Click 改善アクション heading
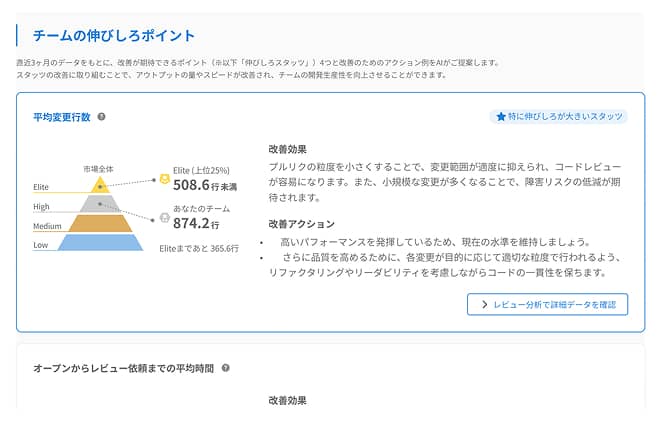Image resolution: width=662 pixels, height=422 pixels. coord(301,224)
